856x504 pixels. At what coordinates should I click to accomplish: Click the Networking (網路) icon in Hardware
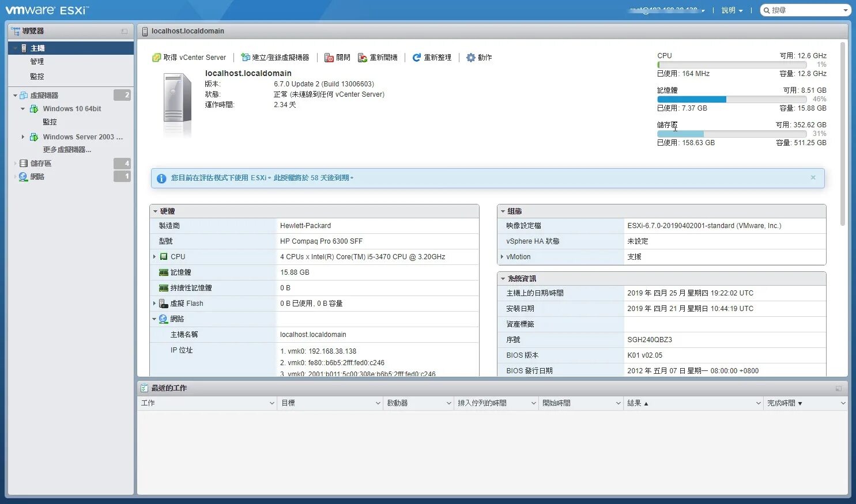164,319
